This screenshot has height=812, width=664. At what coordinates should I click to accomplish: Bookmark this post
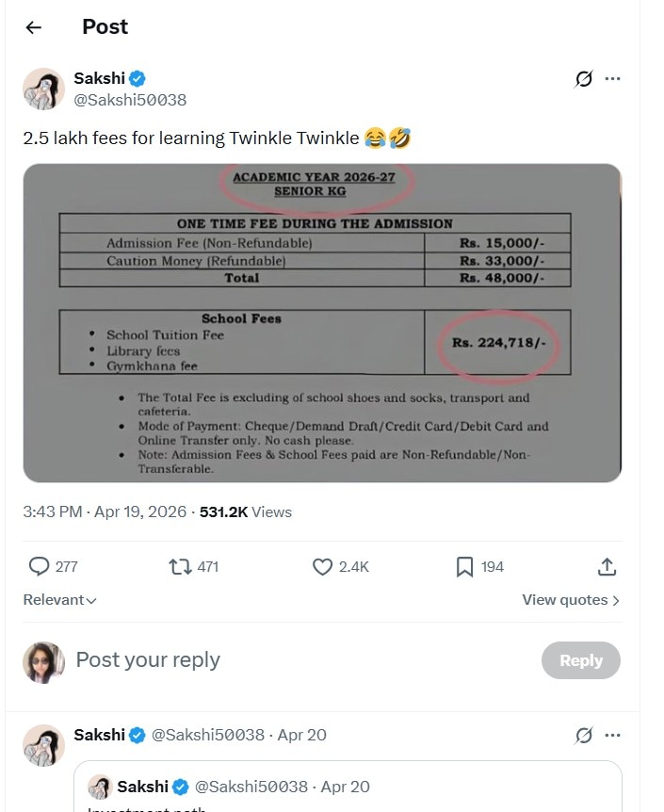pyautogui.click(x=464, y=566)
